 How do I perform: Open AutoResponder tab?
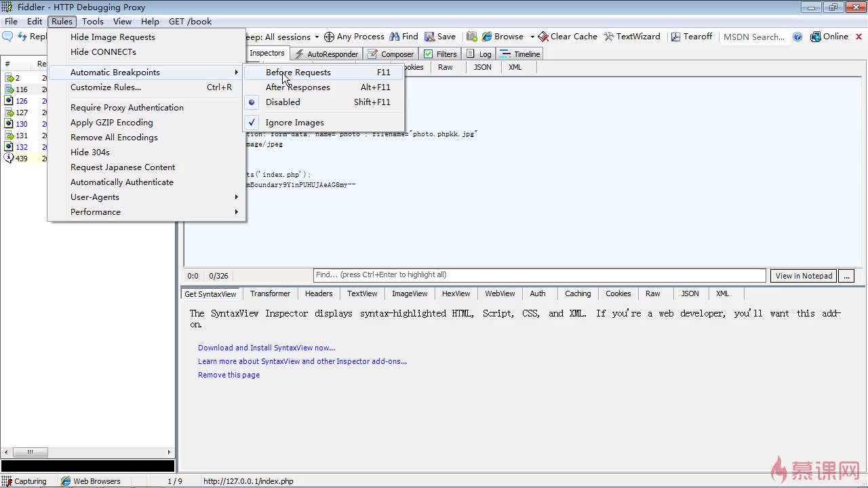[x=325, y=54]
